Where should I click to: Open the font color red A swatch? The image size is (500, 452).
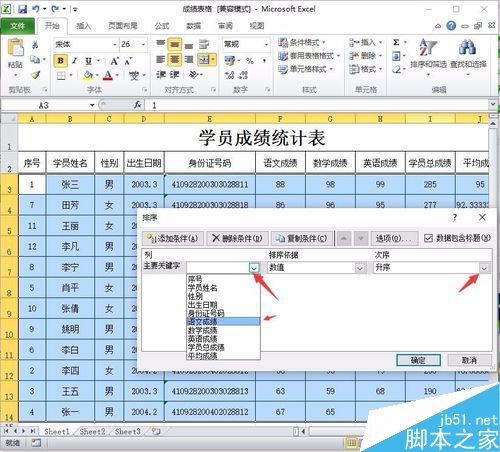[108, 75]
